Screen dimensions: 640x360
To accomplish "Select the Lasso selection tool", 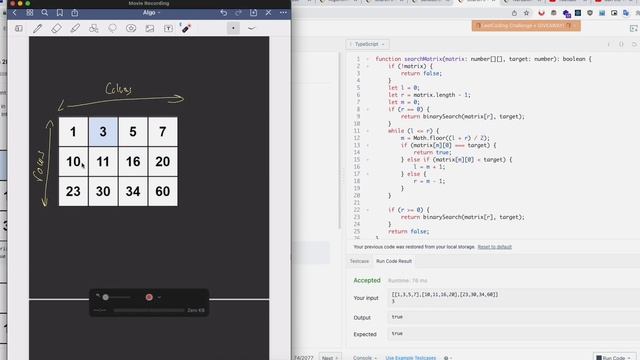I will (x=112, y=28).
